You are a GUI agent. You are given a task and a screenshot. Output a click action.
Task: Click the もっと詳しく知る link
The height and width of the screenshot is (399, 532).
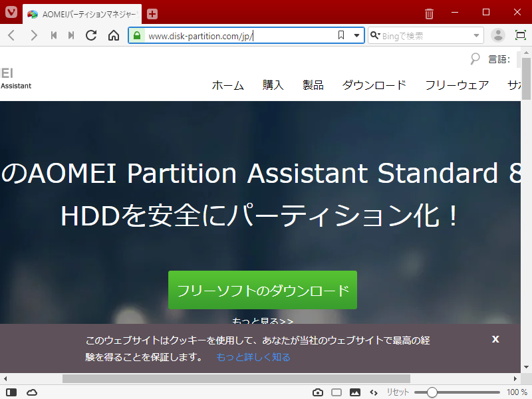253,357
